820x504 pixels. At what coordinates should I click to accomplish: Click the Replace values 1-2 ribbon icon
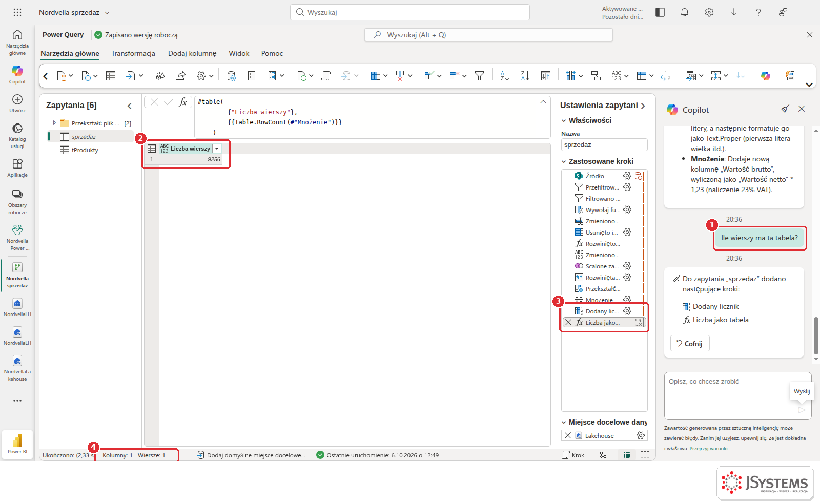coord(666,76)
